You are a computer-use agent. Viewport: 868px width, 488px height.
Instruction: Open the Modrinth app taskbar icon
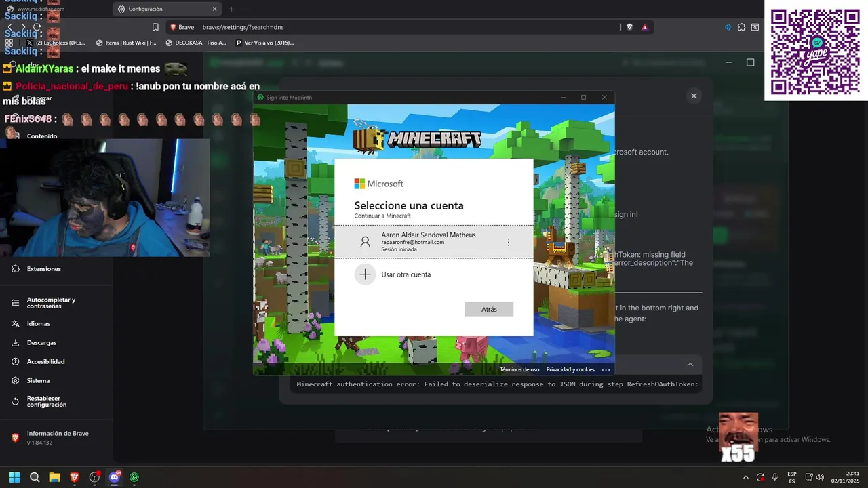coord(134,477)
